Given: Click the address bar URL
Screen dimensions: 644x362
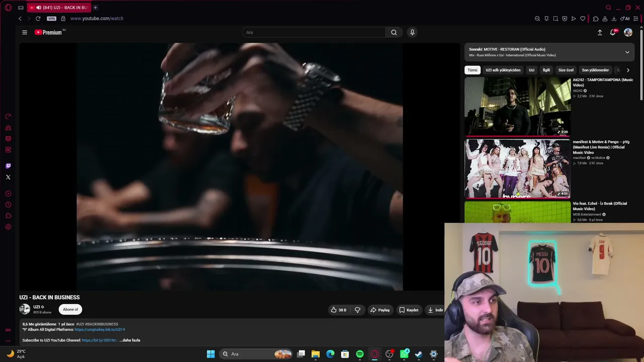Looking at the screenshot, I should point(97,19).
